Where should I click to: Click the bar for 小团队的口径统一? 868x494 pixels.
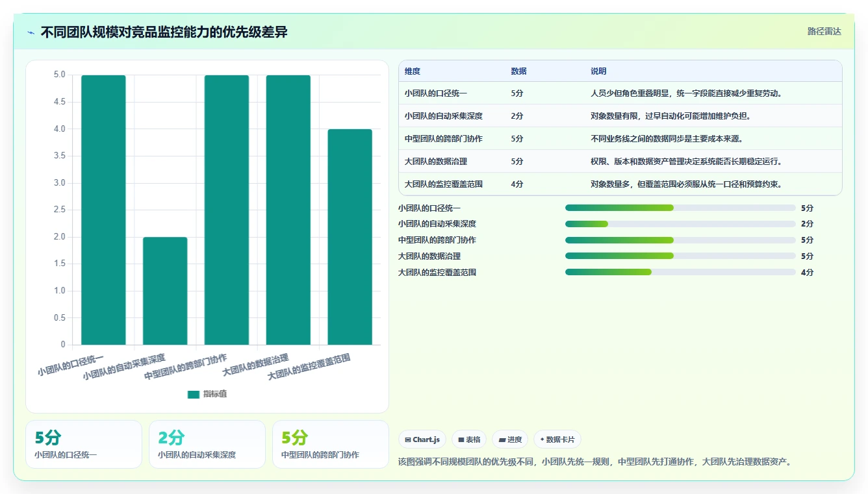[103, 210]
